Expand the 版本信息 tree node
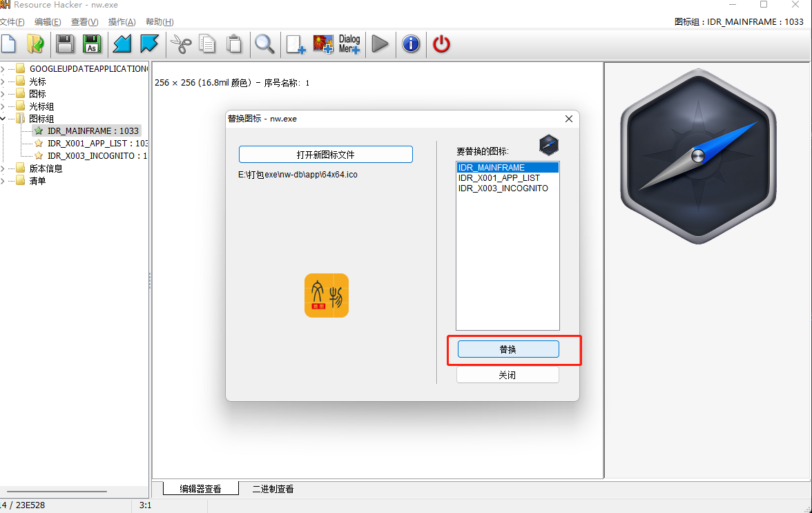The height and width of the screenshot is (513, 812). coord(3,168)
